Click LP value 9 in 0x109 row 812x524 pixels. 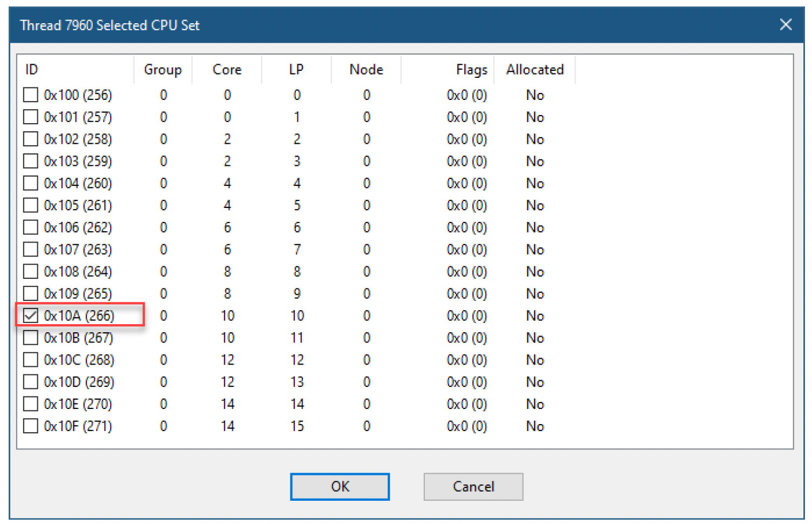pos(297,293)
